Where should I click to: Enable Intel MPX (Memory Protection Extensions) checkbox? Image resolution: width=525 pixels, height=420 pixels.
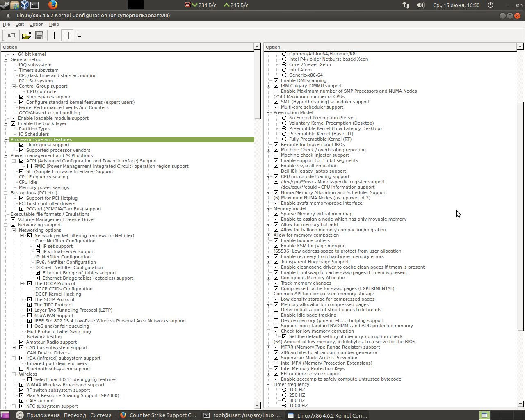point(276,363)
